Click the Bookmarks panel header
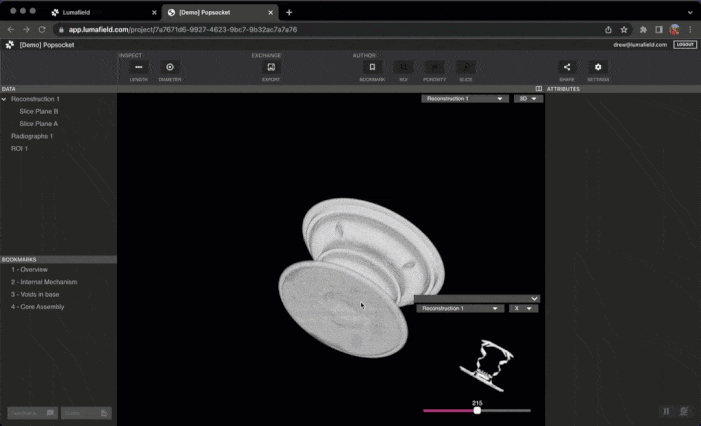701x426 pixels. (x=58, y=259)
